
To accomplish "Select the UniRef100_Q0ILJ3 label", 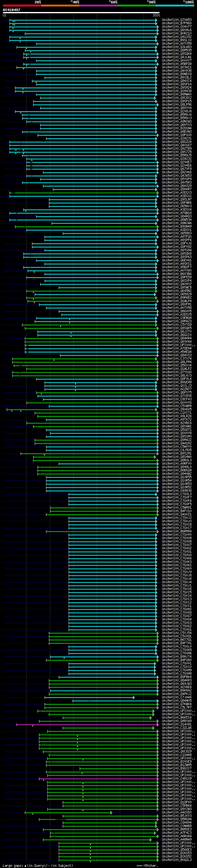I will pyautogui.click(x=177, y=386).
